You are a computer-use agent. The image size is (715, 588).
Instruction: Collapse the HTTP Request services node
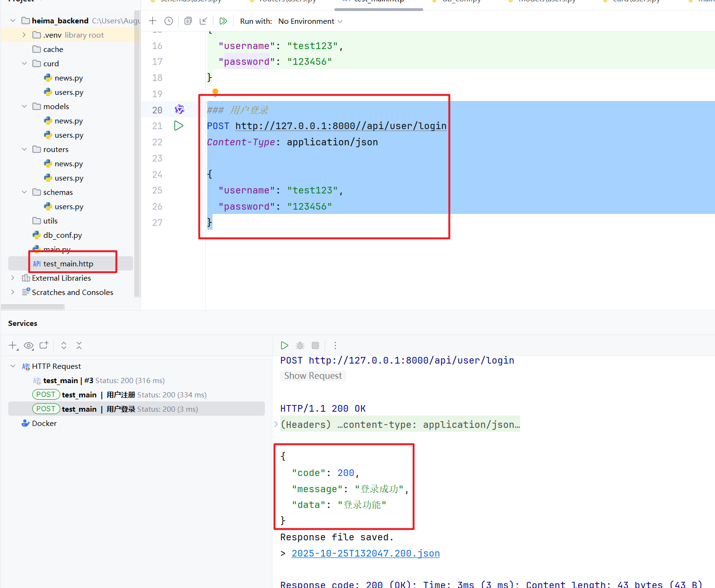click(13, 366)
